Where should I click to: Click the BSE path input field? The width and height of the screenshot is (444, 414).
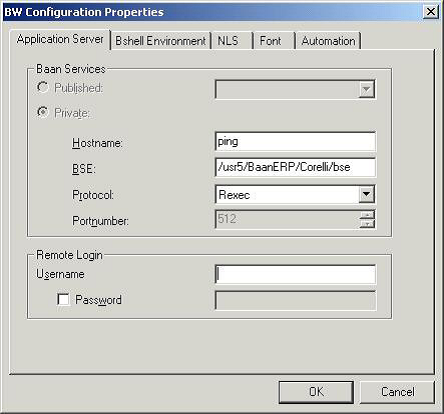pyautogui.click(x=295, y=167)
